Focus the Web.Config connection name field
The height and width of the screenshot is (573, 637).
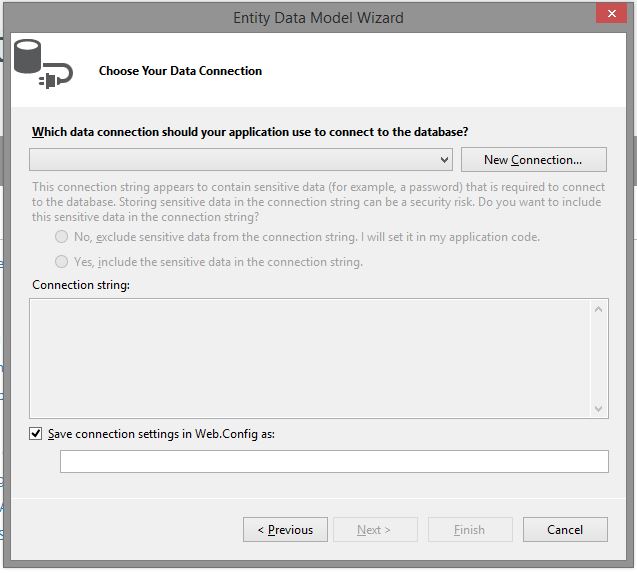(x=334, y=461)
